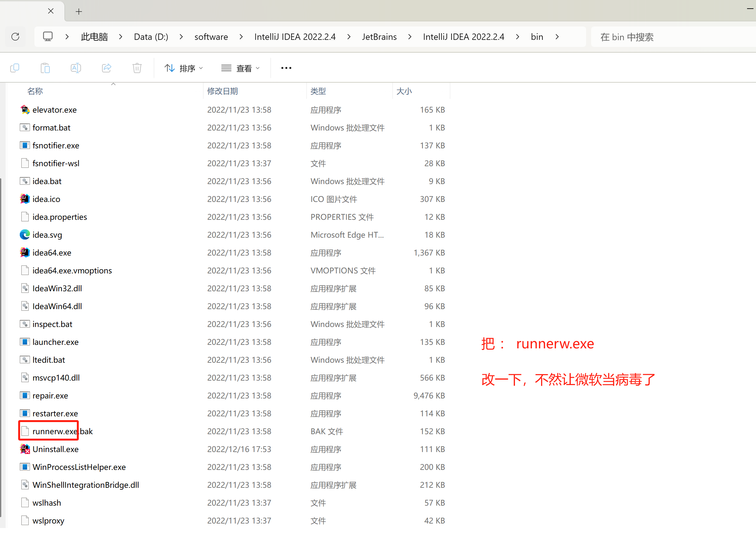Expand chevron after Data (D:) in breadcrumb

181,37
